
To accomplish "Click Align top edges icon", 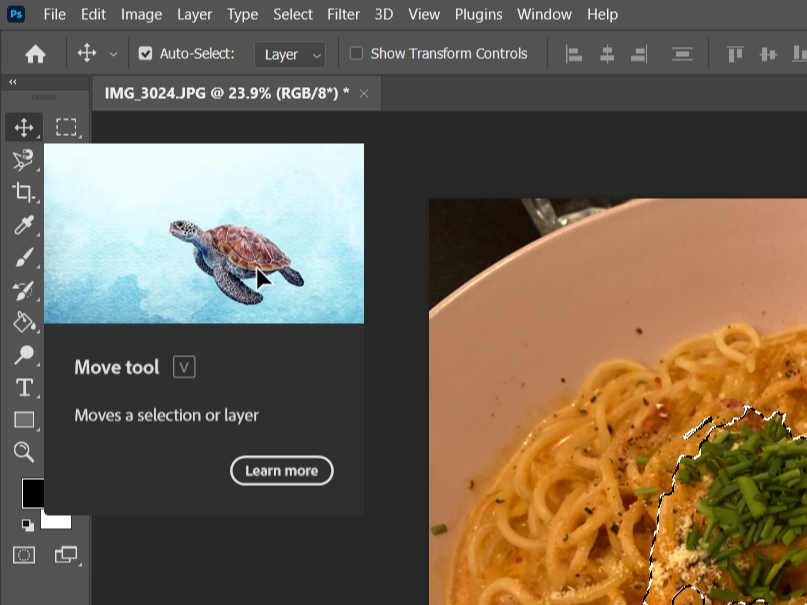I will point(735,54).
